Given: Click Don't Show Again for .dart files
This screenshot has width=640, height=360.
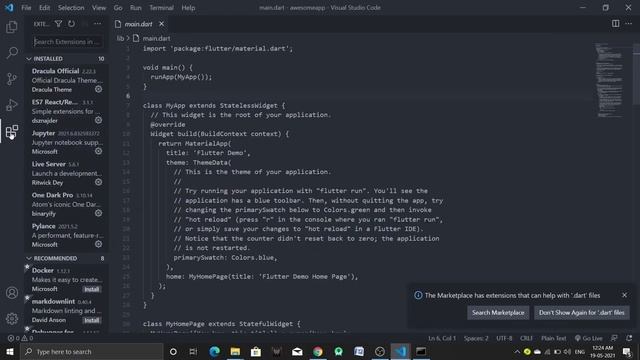Looking at the screenshot, I should coord(582,313).
